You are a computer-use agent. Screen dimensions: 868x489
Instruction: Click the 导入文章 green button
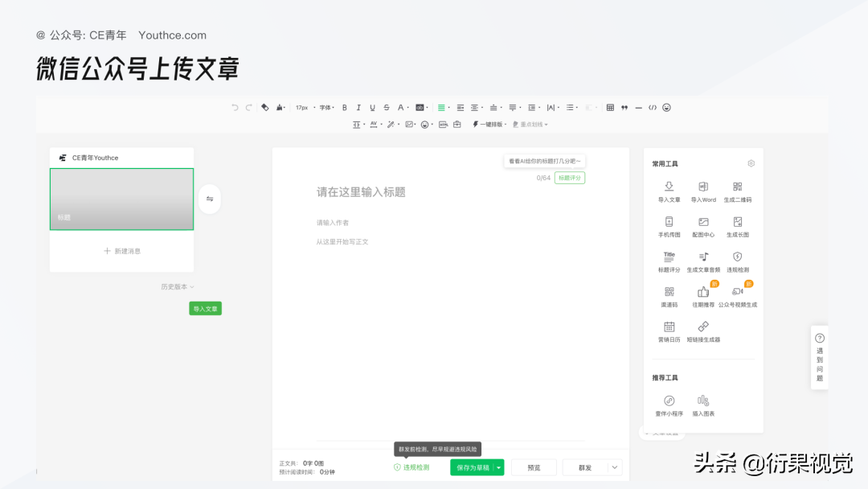tap(205, 308)
